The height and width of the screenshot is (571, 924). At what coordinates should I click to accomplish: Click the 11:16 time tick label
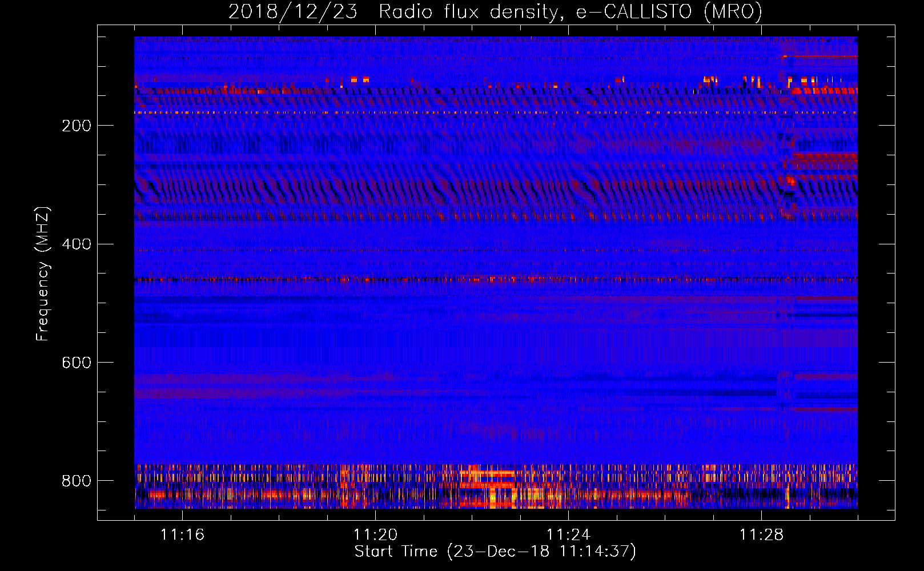click(x=182, y=534)
